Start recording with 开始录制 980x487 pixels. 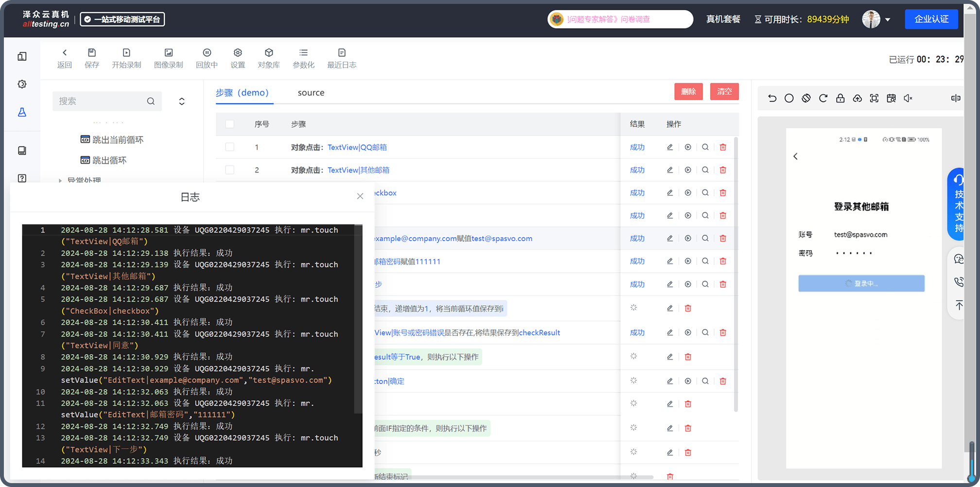[126, 58]
